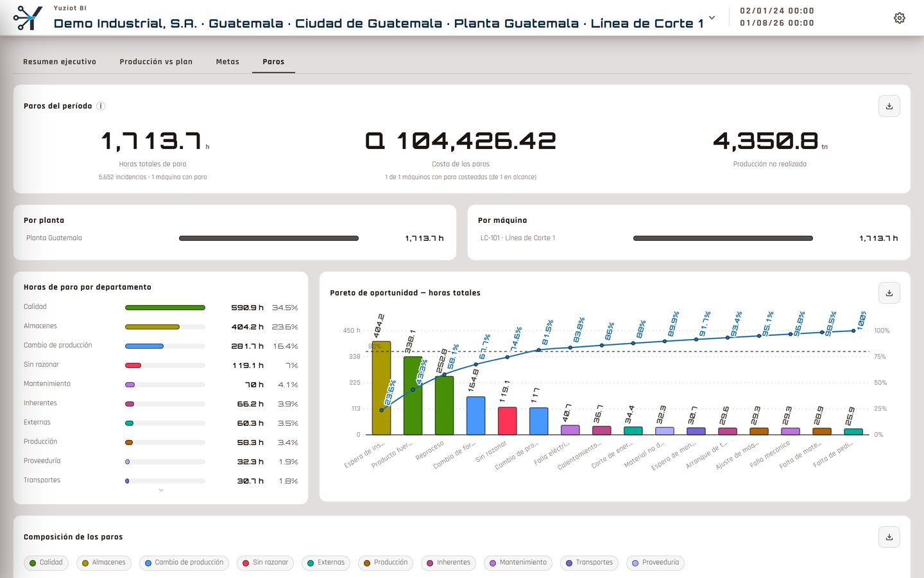Click the Yuziot BI logo
Image resolution: width=924 pixels, height=578 pixels.
point(28,18)
